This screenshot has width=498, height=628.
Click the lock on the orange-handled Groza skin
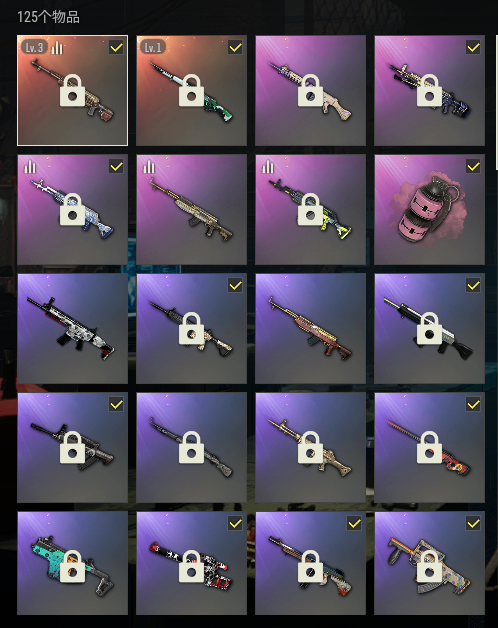click(429, 566)
